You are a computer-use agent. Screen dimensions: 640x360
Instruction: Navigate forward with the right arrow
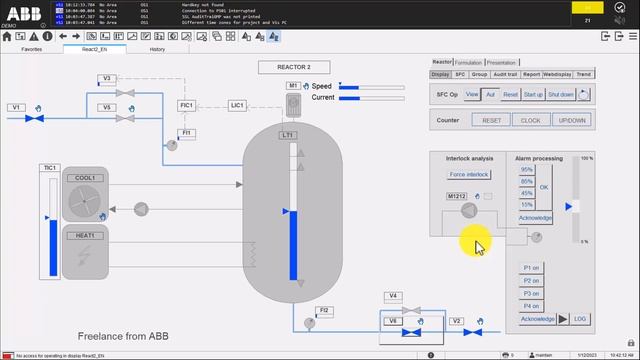76,36
